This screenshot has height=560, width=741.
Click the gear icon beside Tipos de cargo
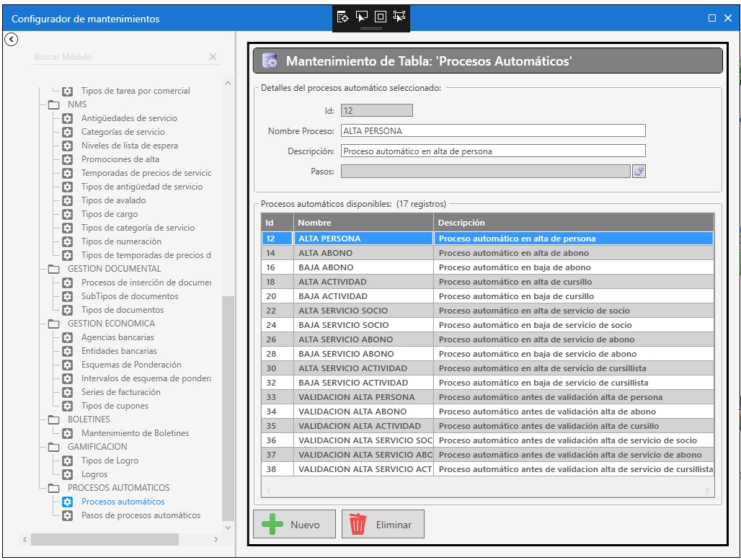pos(68,214)
